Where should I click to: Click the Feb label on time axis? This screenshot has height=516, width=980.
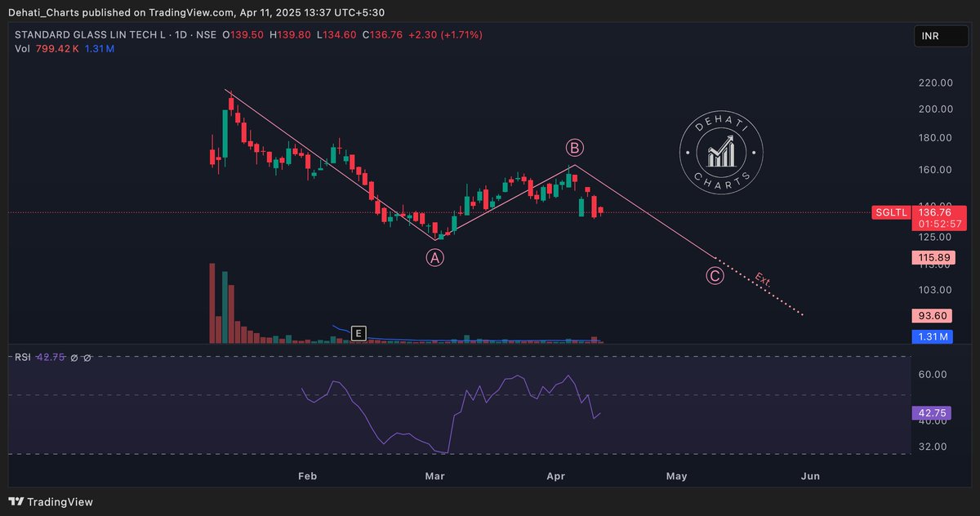pyautogui.click(x=307, y=476)
